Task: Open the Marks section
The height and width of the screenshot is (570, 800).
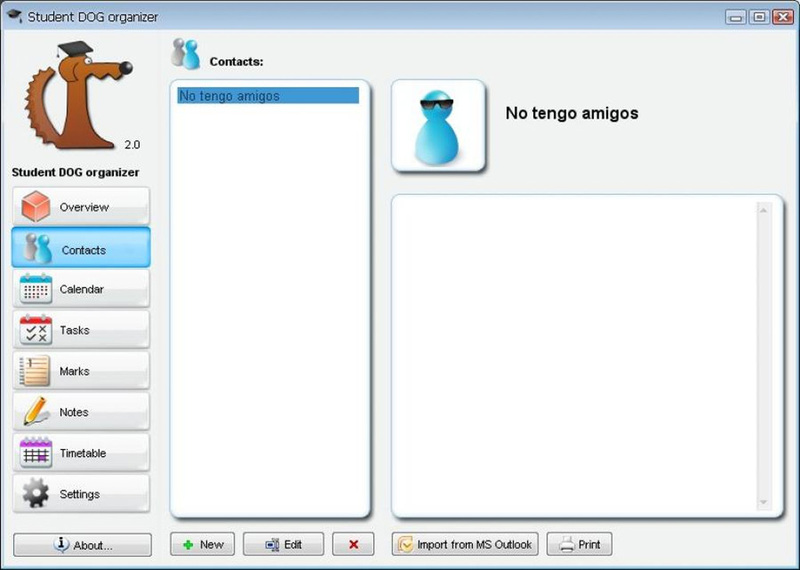Action: (x=81, y=370)
